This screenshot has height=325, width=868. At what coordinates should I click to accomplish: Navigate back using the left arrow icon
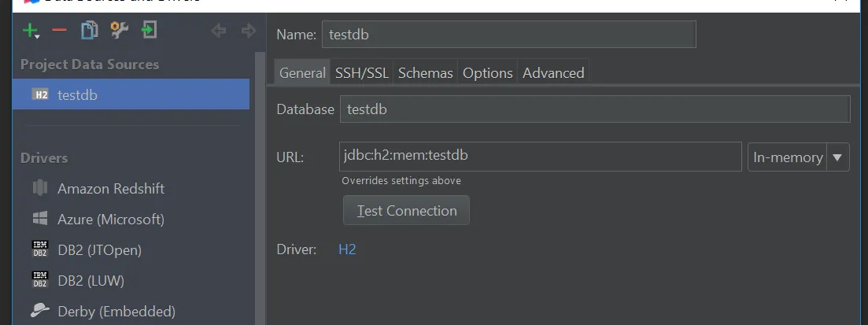pos(218,31)
